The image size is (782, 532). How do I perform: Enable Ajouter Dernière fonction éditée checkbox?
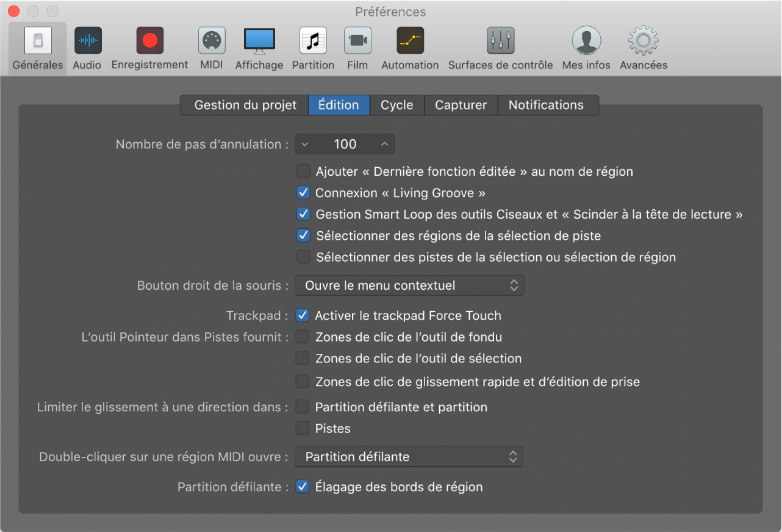tap(303, 171)
